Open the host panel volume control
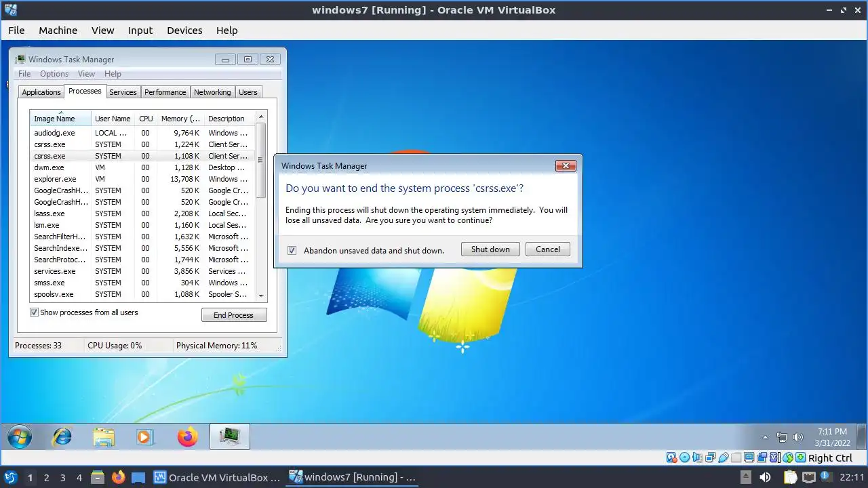The image size is (868, 488). tap(765, 477)
